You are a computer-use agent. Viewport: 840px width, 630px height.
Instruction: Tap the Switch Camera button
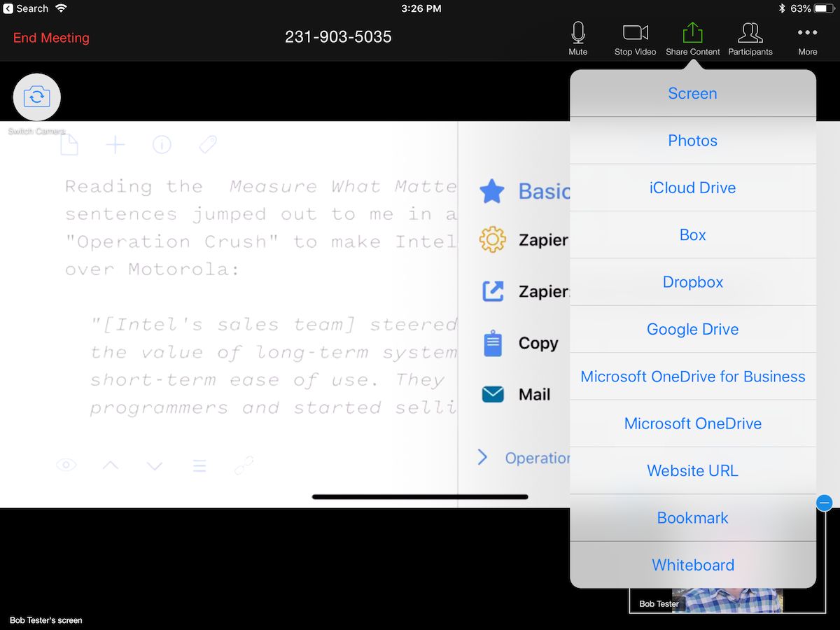pos(37,97)
